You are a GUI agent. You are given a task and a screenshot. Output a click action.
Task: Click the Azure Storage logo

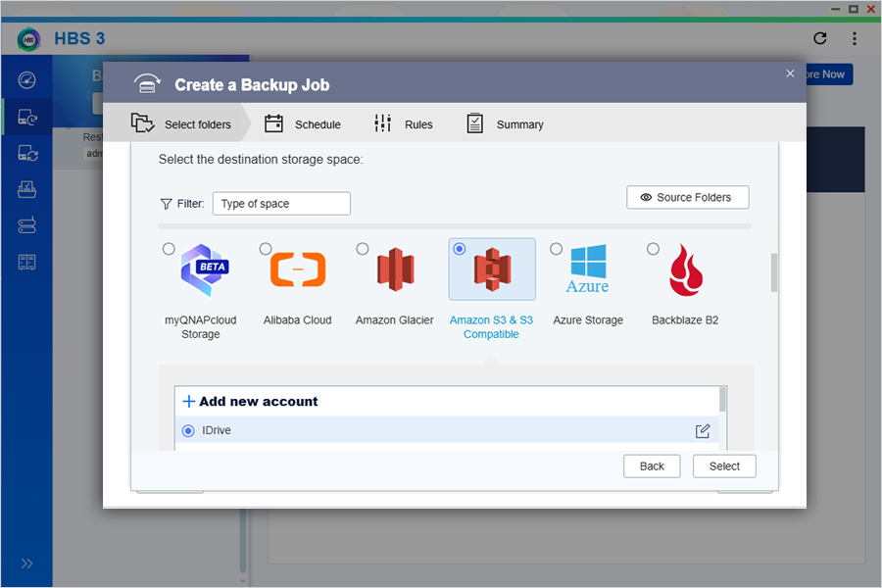point(588,269)
